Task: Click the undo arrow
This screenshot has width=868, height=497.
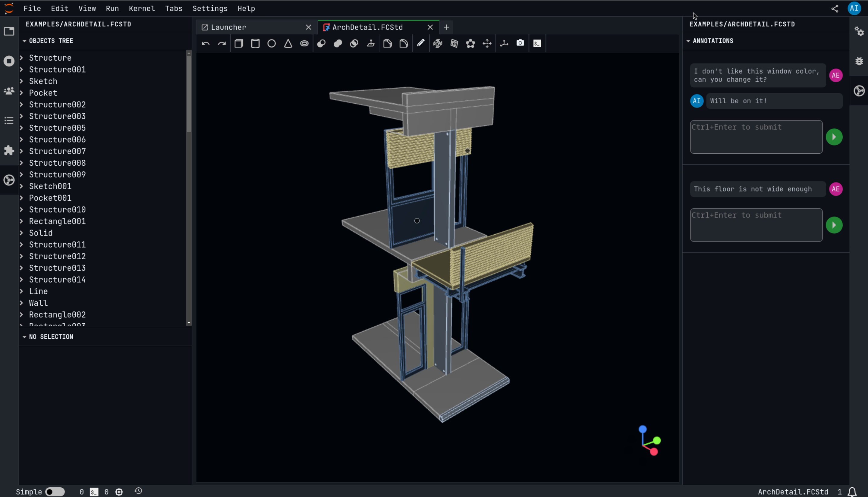Action: click(206, 43)
